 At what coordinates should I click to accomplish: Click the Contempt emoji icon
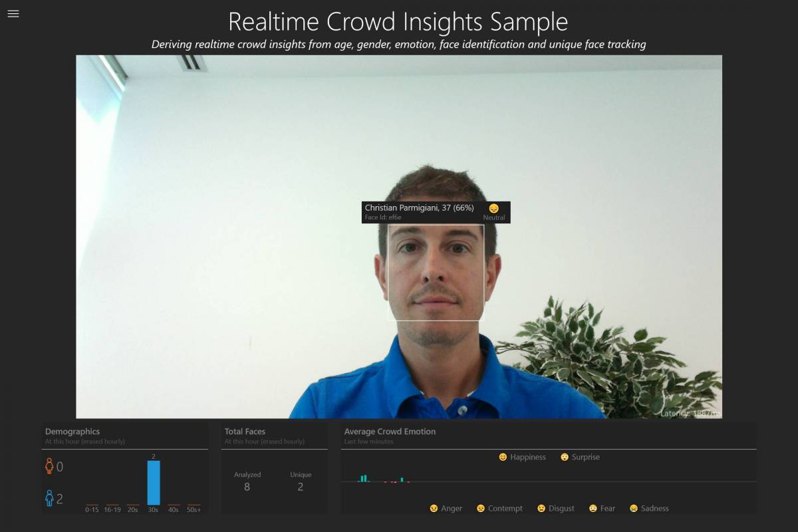point(480,509)
